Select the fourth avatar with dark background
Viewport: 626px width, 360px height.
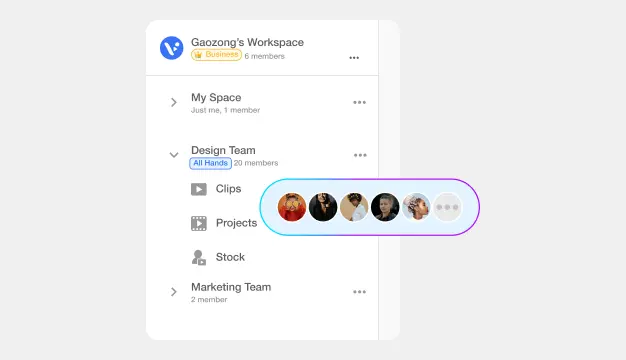385,207
